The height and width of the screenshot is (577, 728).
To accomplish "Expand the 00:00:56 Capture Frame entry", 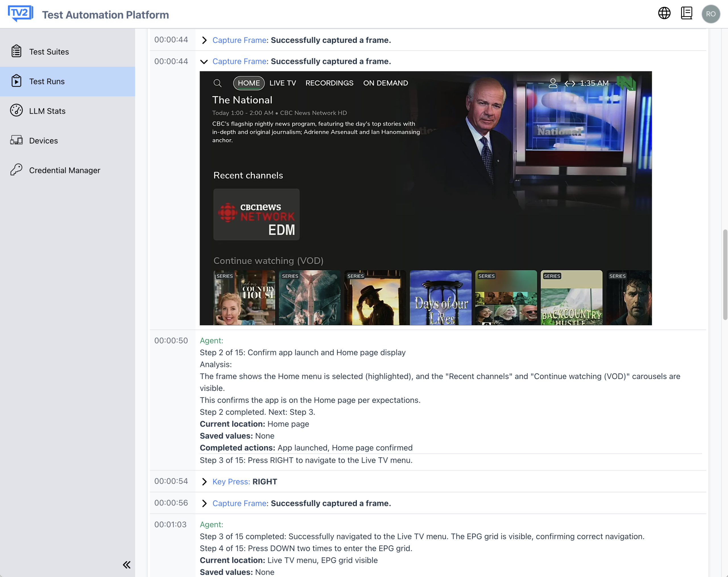I will (x=204, y=503).
